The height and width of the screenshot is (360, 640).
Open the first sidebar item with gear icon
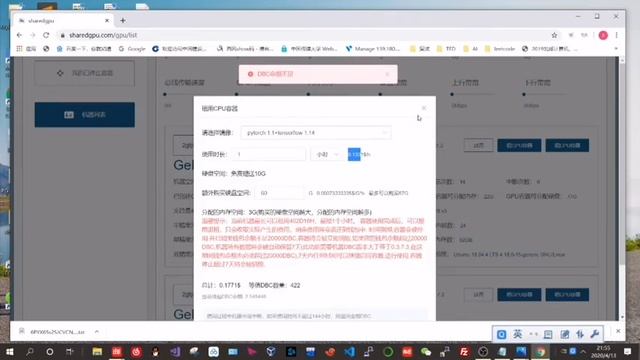[x=84, y=73]
